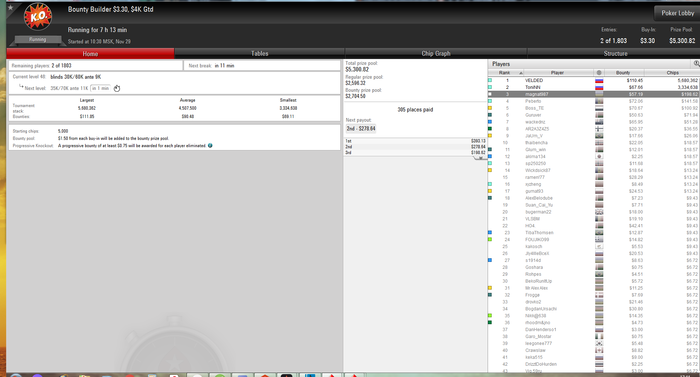Open the Chip Graph tab
This screenshot has width=700, height=377.
(x=436, y=54)
